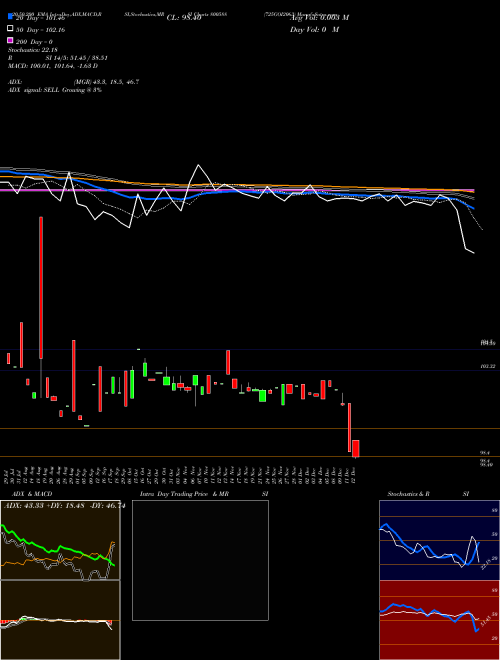The width and height of the screenshot is (500, 660).
Task: Click the tallest red candlestick in the chart
Action: 41,287
